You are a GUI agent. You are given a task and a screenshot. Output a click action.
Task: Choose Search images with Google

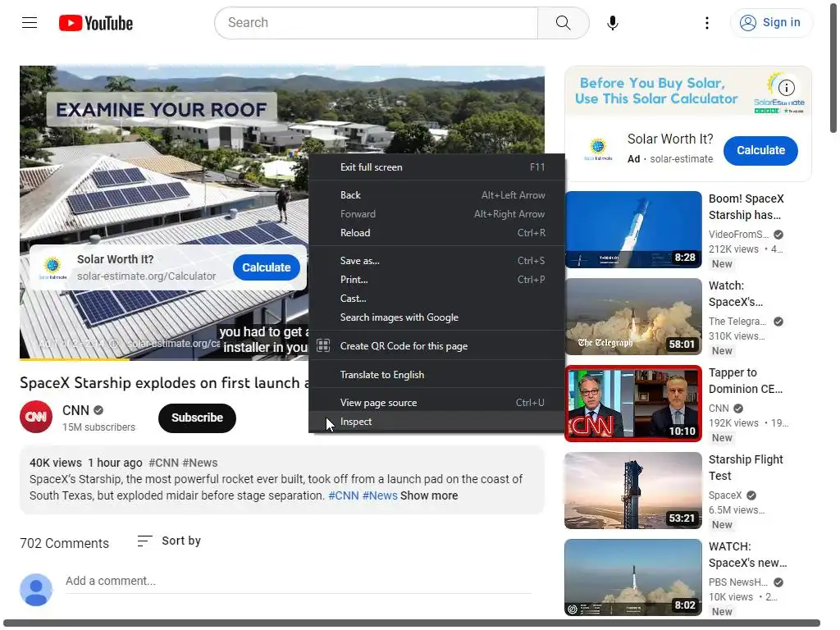436,317
